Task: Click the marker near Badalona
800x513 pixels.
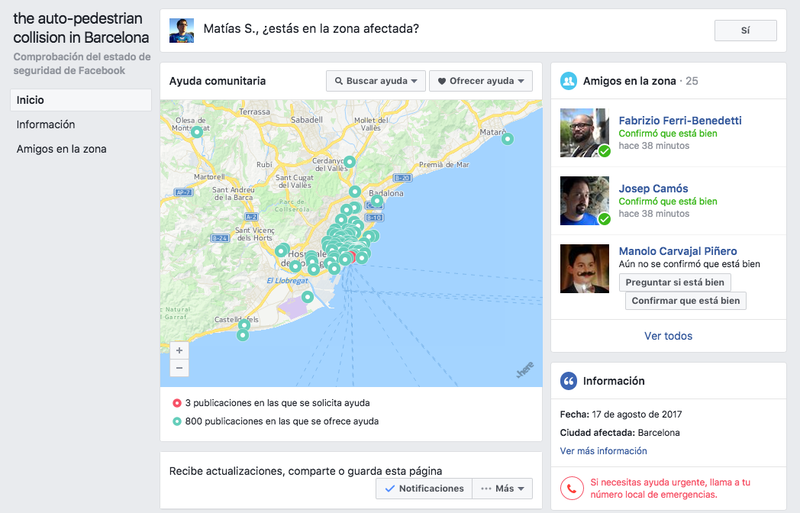Action: (377, 201)
